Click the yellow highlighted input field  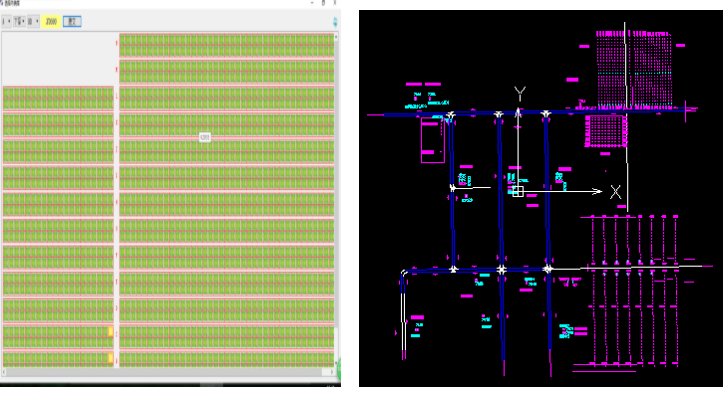[51, 22]
